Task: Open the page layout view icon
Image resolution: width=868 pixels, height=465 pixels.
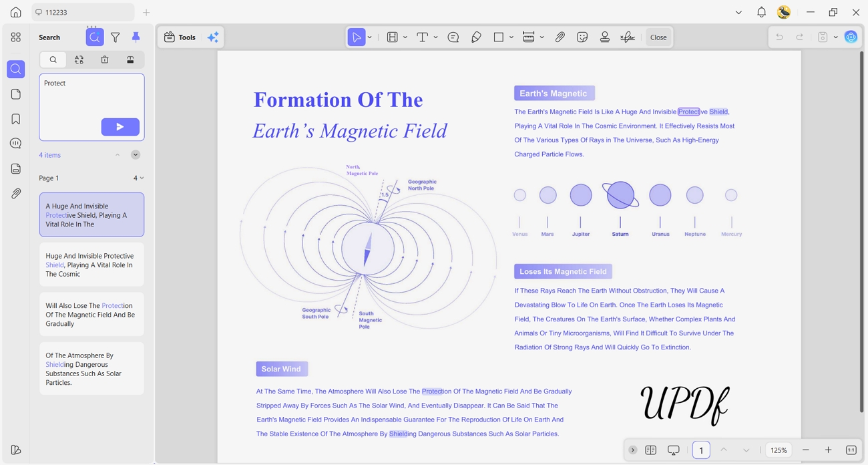Action: click(651, 450)
